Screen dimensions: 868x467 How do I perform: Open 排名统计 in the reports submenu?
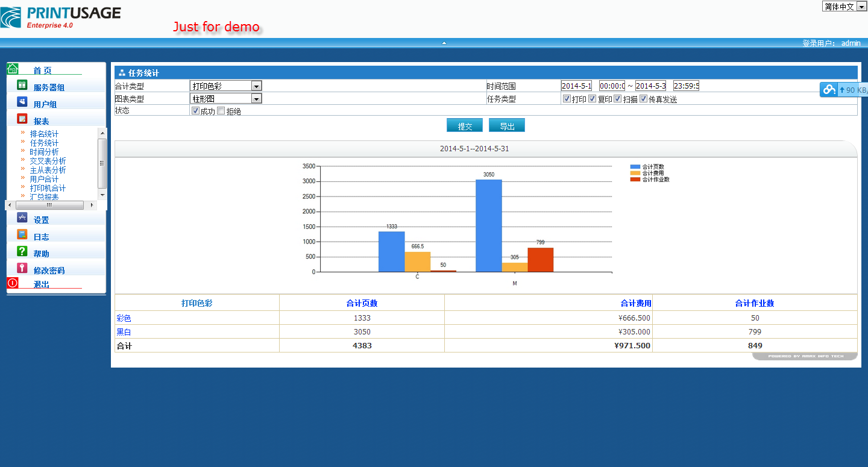[45, 134]
